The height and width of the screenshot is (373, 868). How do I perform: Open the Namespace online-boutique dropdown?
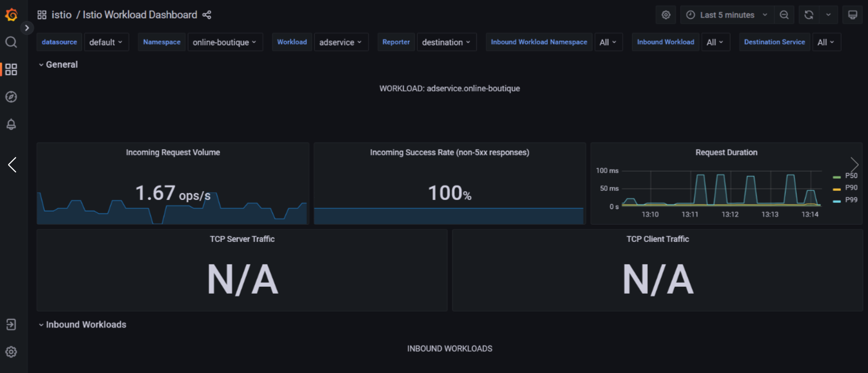click(x=225, y=42)
